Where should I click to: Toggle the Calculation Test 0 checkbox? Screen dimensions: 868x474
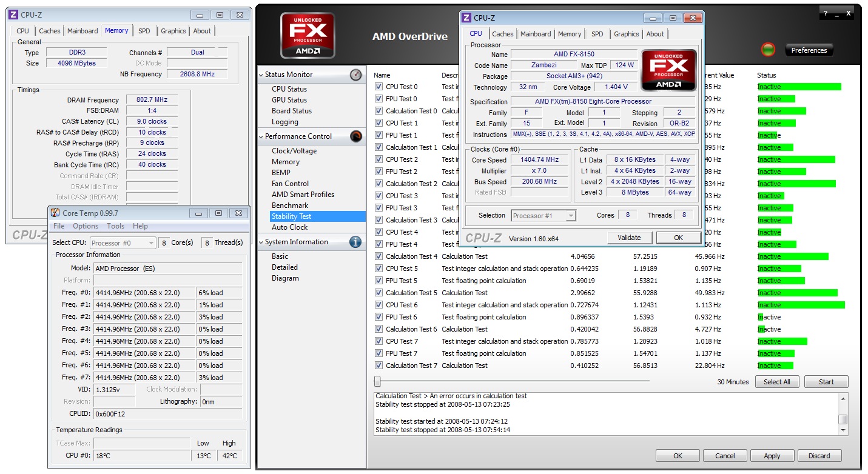click(x=378, y=111)
